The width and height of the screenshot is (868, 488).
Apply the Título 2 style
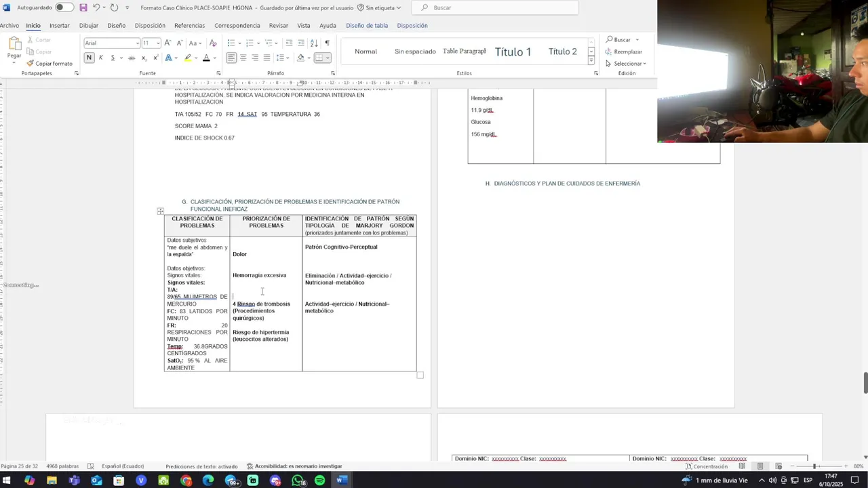tap(562, 52)
